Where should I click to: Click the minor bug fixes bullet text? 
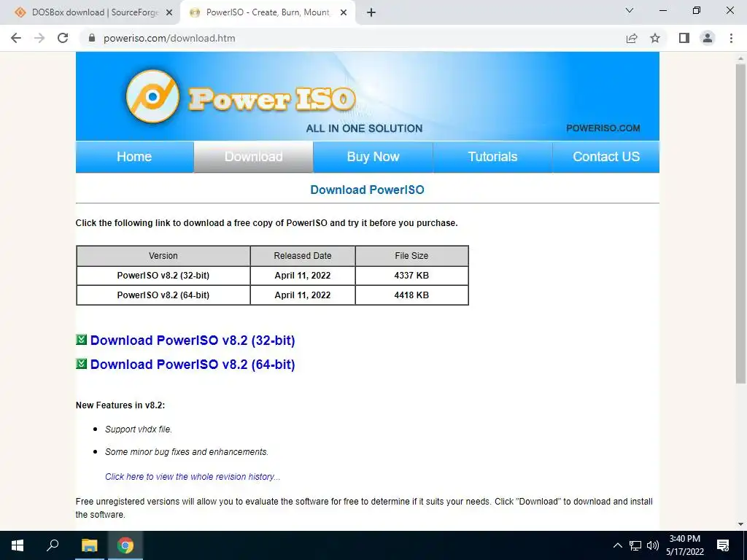187,452
